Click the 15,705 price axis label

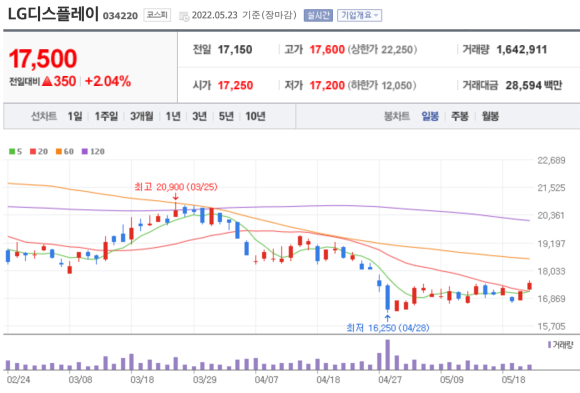tap(551, 326)
